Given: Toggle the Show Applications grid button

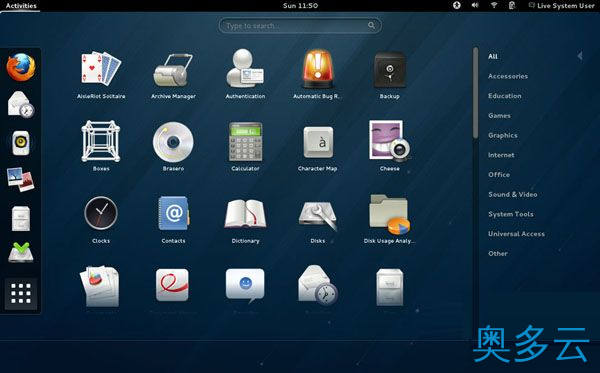Looking at the screenshot, I should [21, 294].
